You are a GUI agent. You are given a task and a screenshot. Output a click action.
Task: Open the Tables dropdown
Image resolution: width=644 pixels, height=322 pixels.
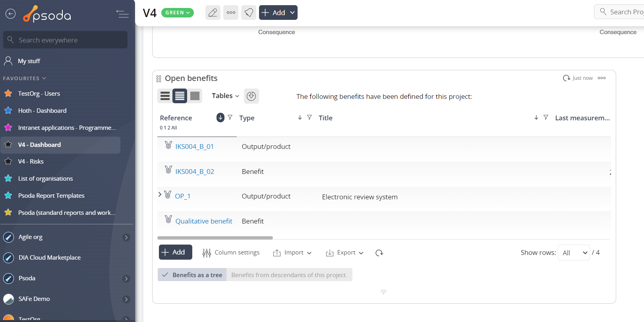point(225,96)
